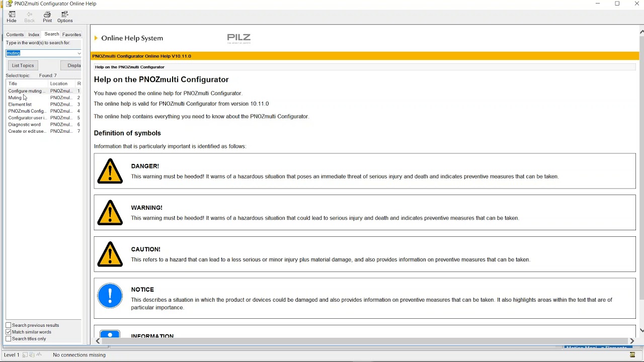Open the Options toolbar menu

[65, 17]
